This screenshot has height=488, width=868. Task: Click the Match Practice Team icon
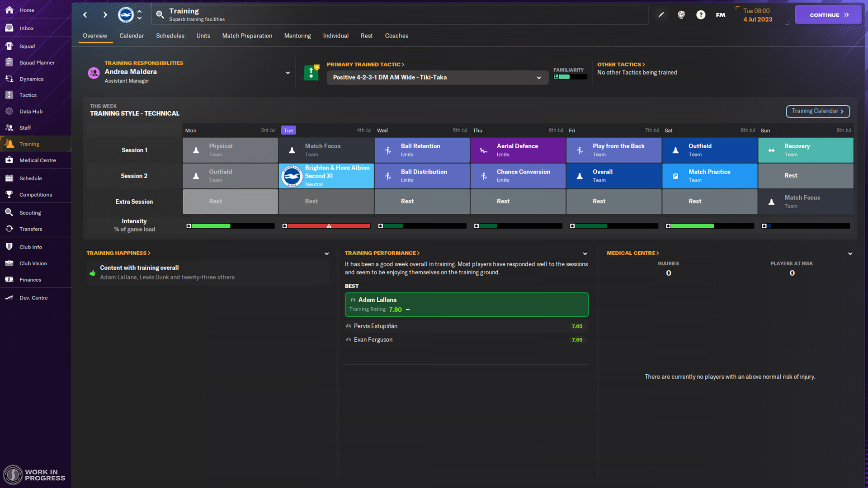click(x=675, y=175)
